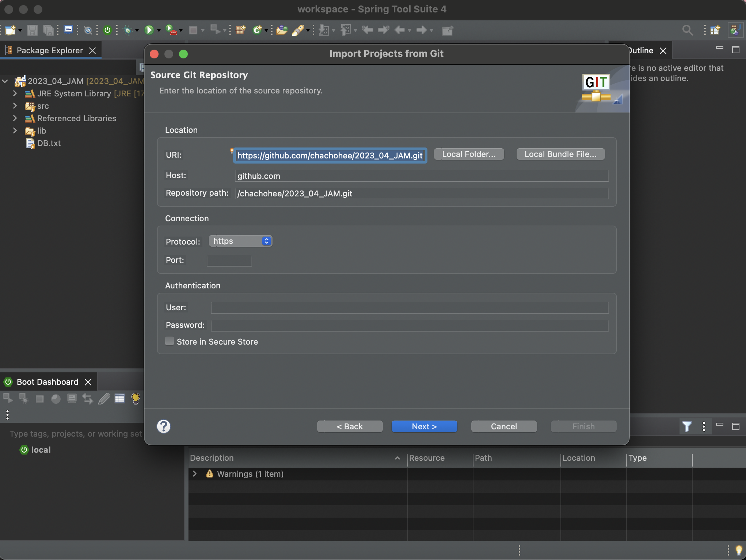
Task: Click the Password input field
Action: pos(410,325)
